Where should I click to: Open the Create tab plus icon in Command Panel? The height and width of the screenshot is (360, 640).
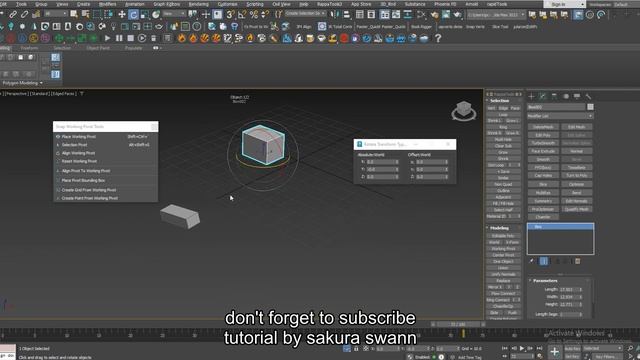tap(531, 96)
